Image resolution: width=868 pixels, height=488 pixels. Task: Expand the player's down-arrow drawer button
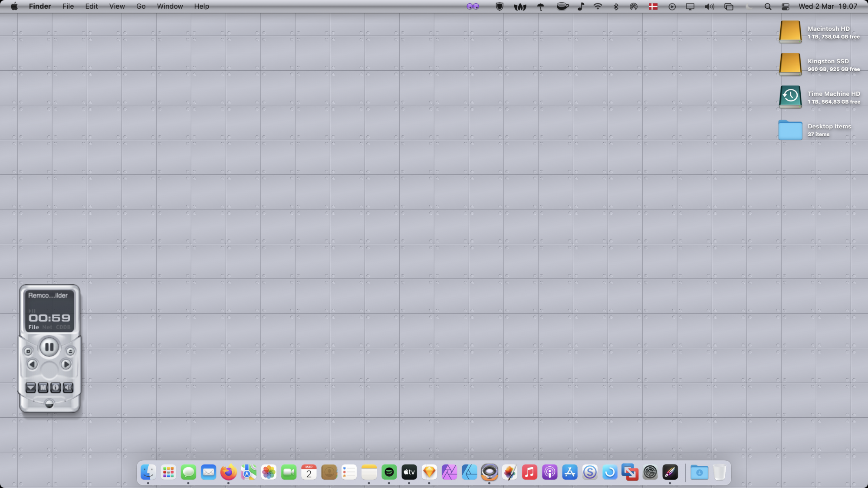pyautogui.click(x=30, y=387)
